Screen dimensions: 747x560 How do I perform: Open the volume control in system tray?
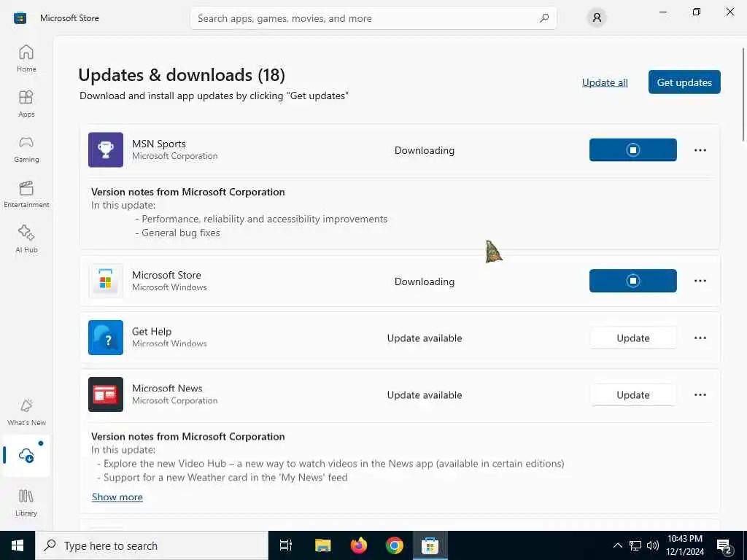(653, 545)
